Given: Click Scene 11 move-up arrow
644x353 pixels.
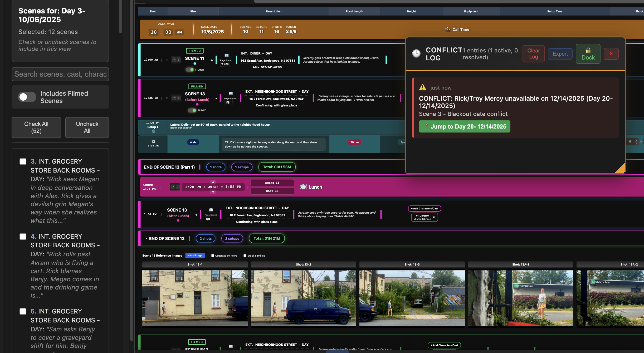Looking at the screenshot, I should tap(174, 60).
